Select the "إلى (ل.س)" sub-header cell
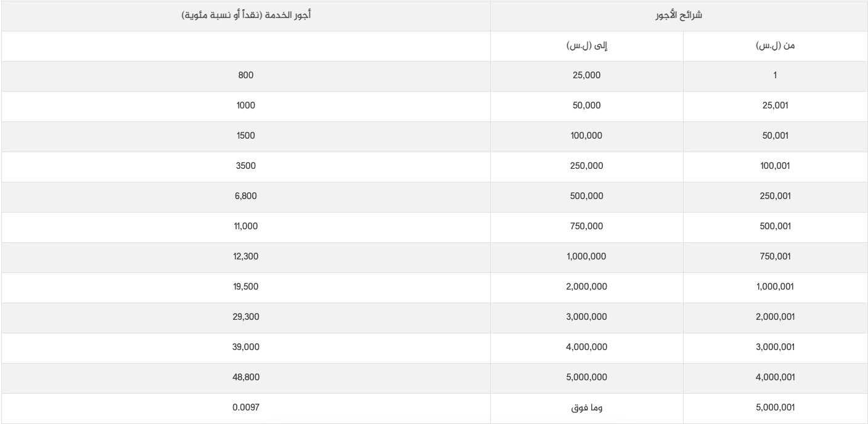Screen dimensions: 868x424 coord(586,46)
